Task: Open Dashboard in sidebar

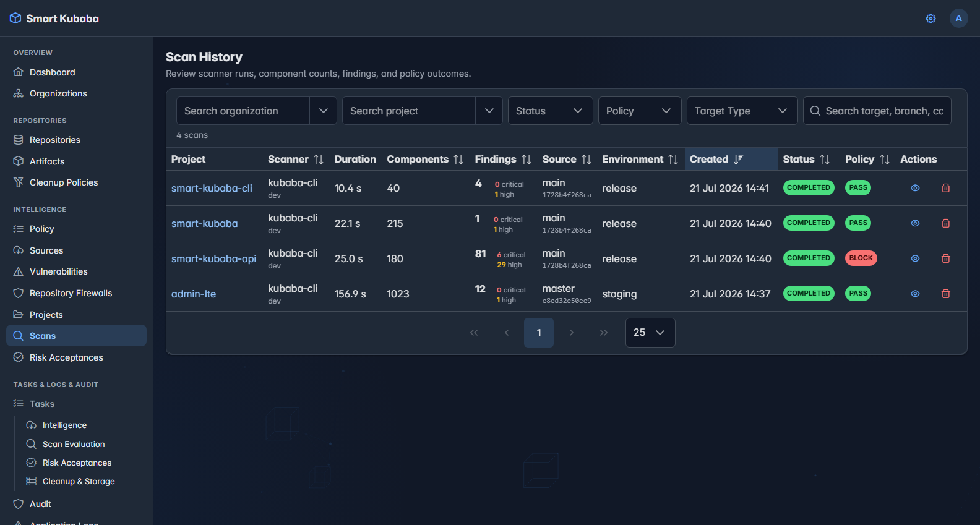Action: click(x=76, y=72)
